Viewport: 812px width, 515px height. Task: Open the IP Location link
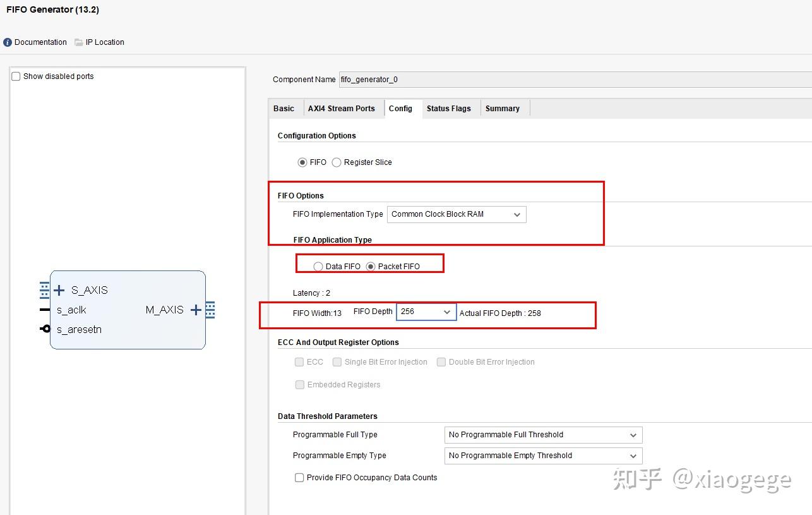click(105, 42)
